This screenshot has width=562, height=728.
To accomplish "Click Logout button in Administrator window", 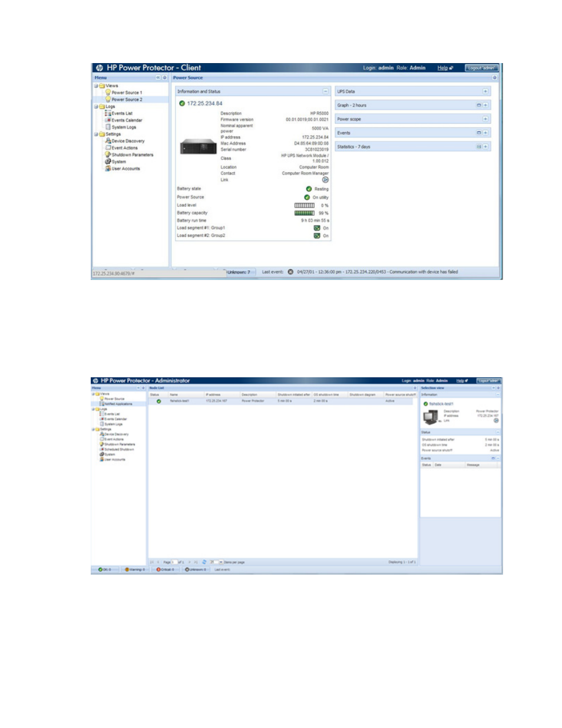I will [488, 381].
